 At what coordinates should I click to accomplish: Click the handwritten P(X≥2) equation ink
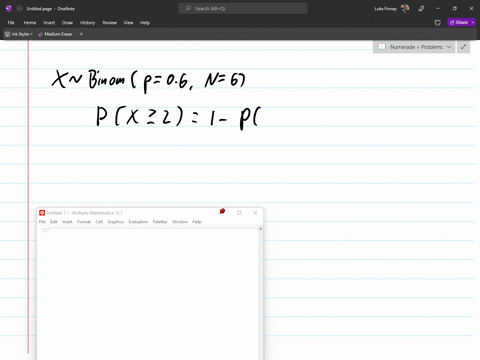[178, 117]
